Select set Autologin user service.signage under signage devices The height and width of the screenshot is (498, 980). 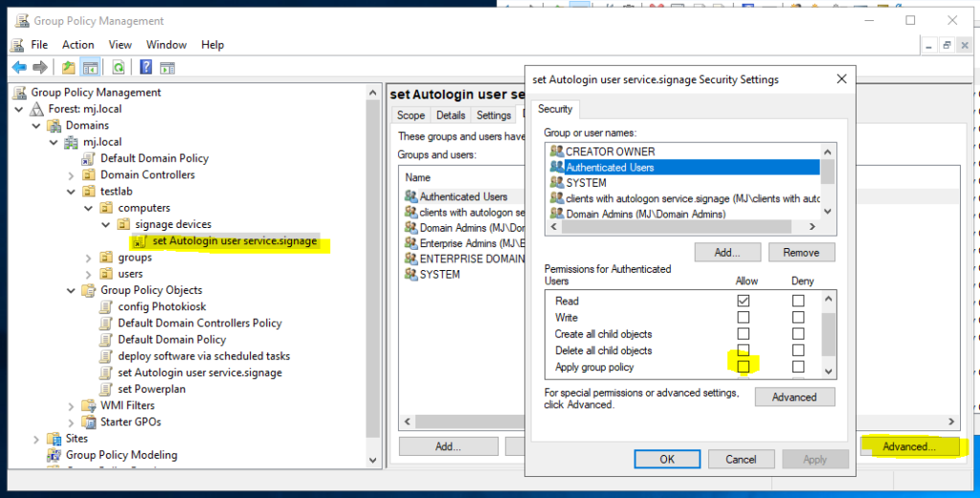tap(234, 241)
